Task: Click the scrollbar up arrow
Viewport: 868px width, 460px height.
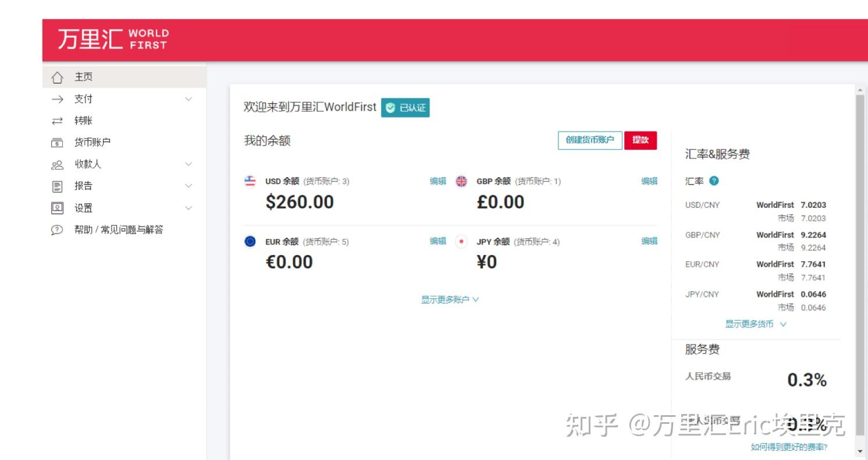Action: coord(860,90)
